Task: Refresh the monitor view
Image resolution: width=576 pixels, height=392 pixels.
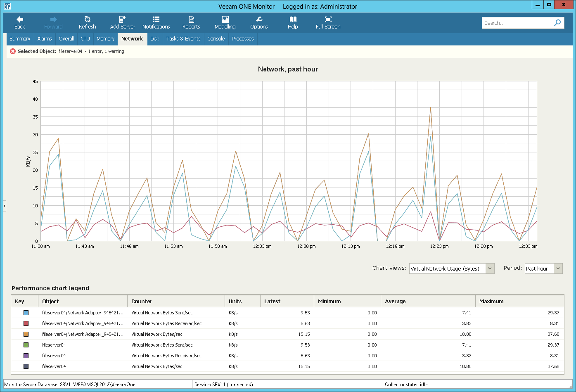Action: tap(87, 23)
